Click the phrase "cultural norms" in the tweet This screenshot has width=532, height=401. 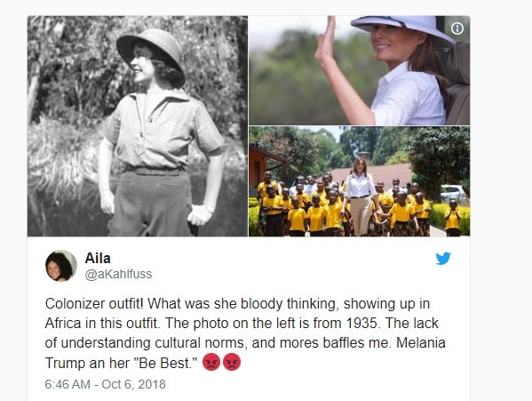click(x=199, y=343)
